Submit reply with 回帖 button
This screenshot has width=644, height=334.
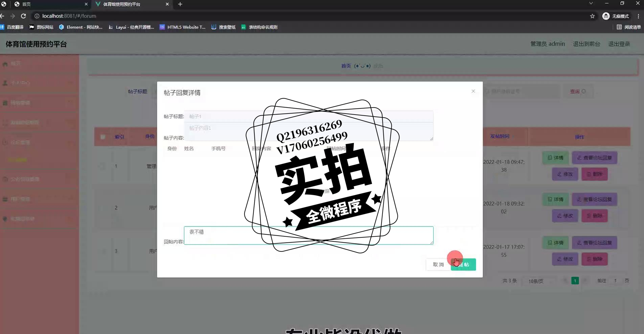(463, 264)
